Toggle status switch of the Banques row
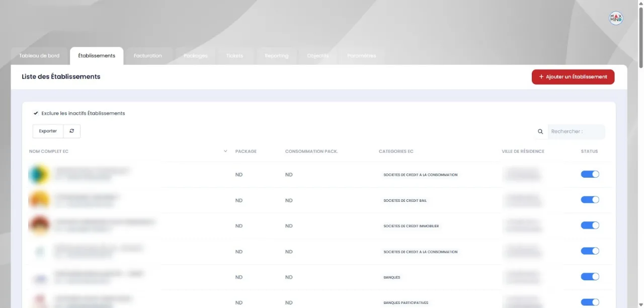 tap(590, 277)
